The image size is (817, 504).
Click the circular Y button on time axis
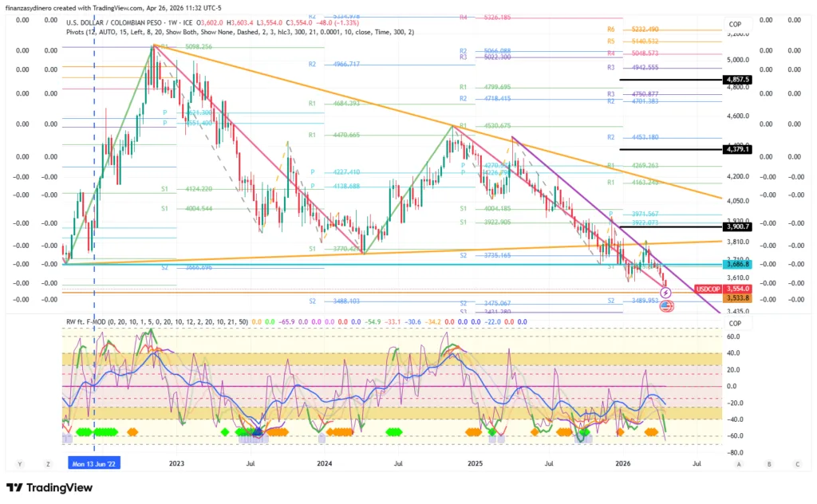(x=20, y=463)
